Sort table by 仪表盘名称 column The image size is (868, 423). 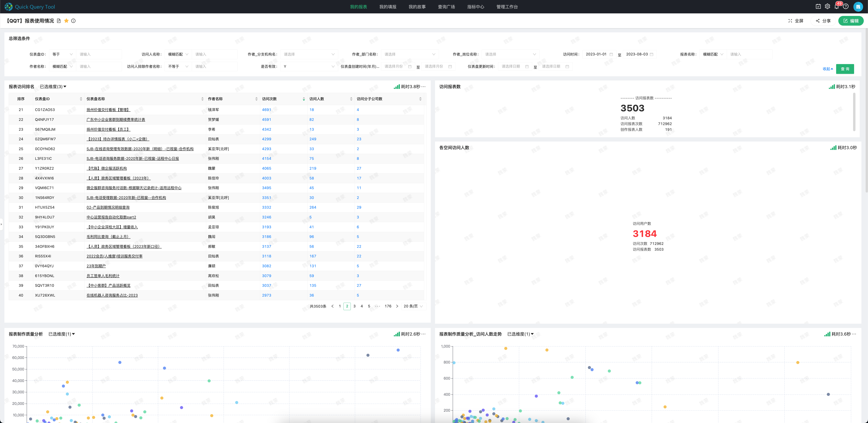coord(202,99)
